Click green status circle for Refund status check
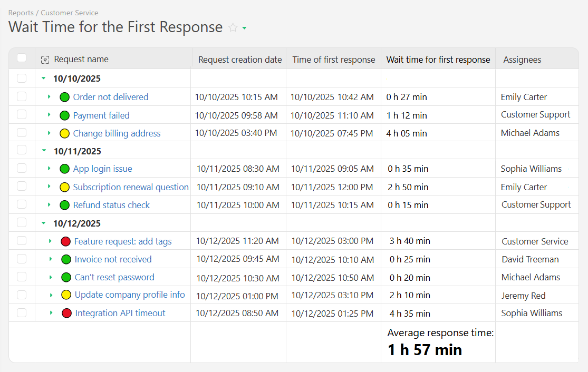The height and width of the screenshot is (372, 588). point(64,205)
